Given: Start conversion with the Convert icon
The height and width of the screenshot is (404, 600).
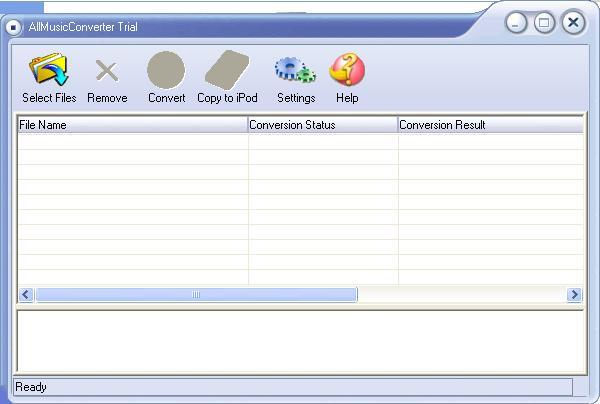Looking at the screenshot, I should [x=166, y=70].
